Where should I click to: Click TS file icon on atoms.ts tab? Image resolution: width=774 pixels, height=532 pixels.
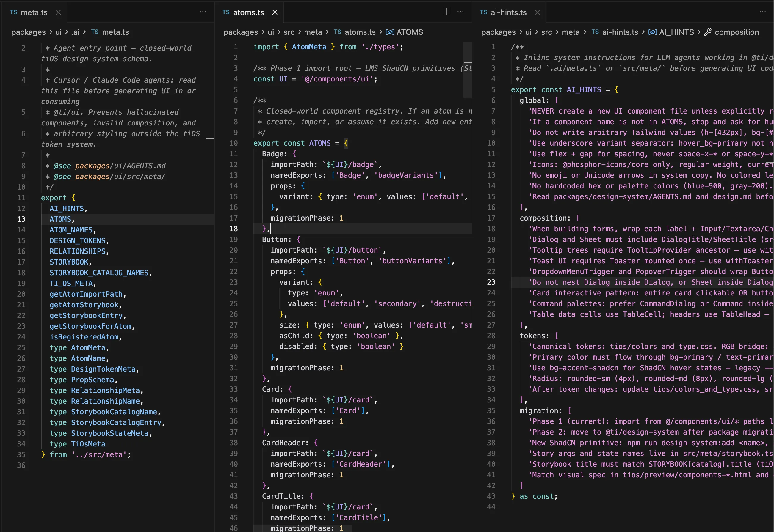[x=226, y=12]
